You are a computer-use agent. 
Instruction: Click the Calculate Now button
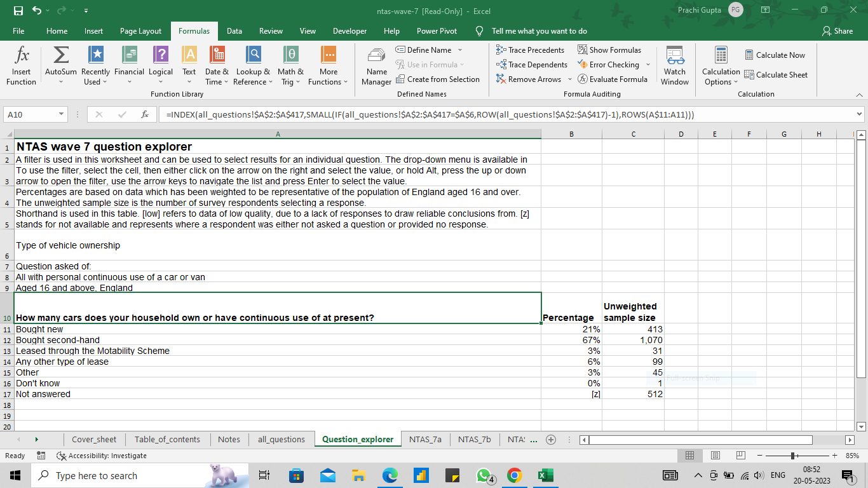(x=775, y=55)
